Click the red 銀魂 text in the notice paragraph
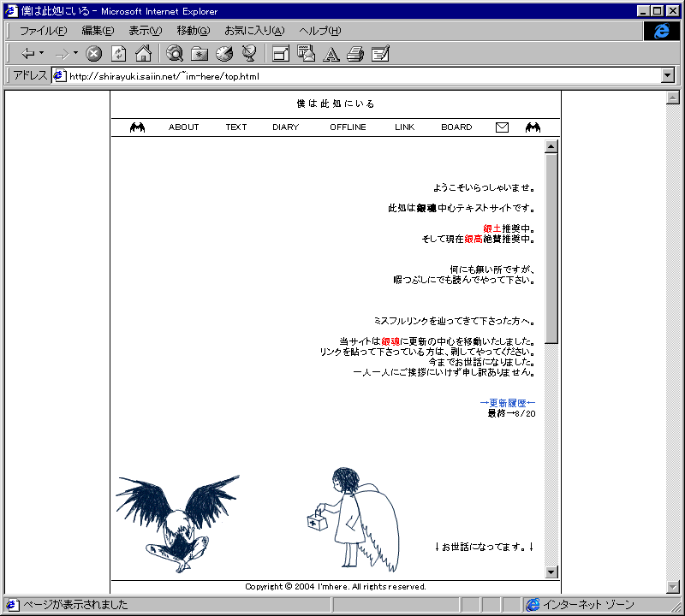 [390, 341]
